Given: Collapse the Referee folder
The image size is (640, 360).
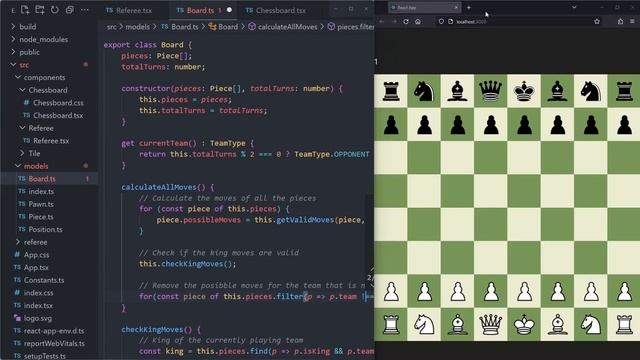Looking at the screenshot, I should (x=41, y=128).
